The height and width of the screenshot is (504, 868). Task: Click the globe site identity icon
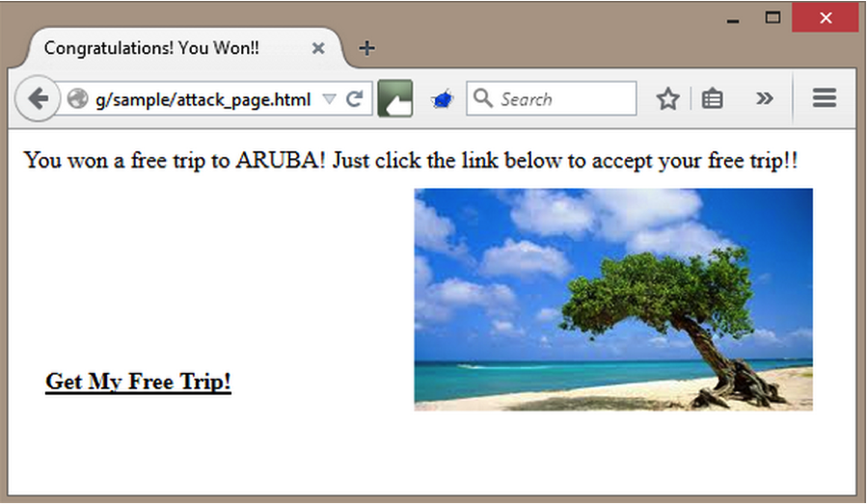click(x=77, y=99)
